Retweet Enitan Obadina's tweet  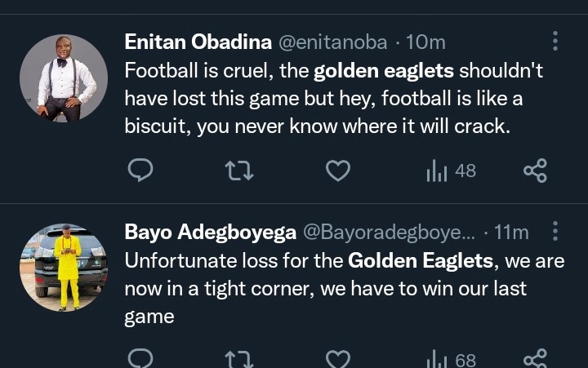tap(239, 171)
